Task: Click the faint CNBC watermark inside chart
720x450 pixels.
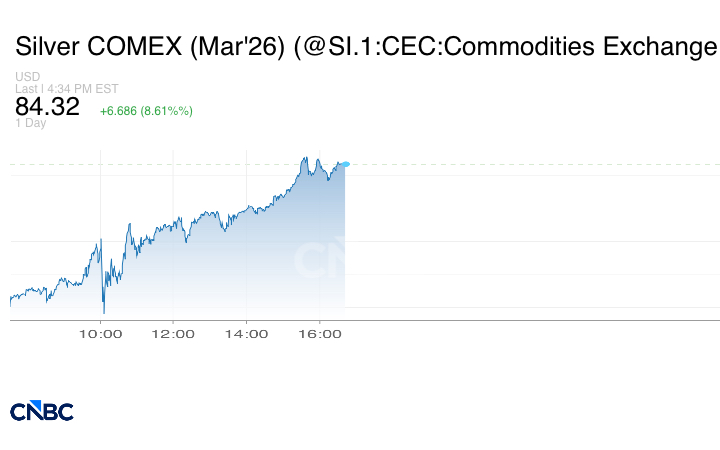Action: click(320, 260)
